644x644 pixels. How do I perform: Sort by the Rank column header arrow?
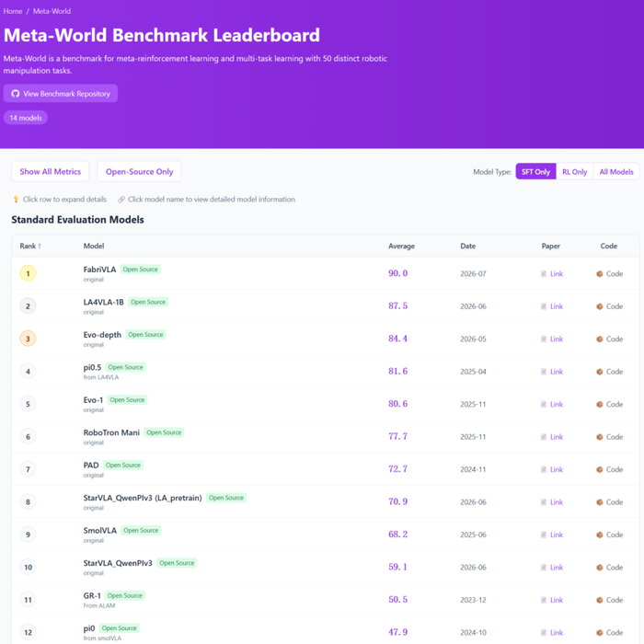pyautogui.click(x=40, y=246)
